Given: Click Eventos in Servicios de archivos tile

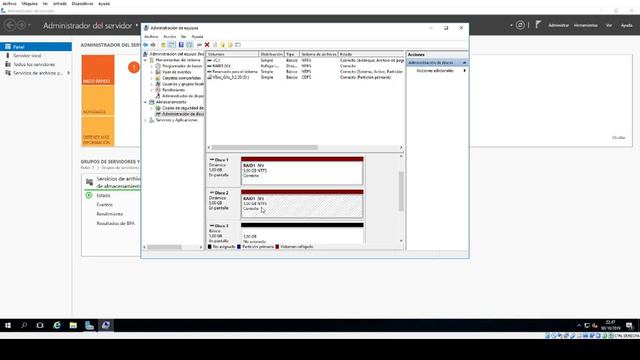Looking at the screenshot, I should coord(104,204).
